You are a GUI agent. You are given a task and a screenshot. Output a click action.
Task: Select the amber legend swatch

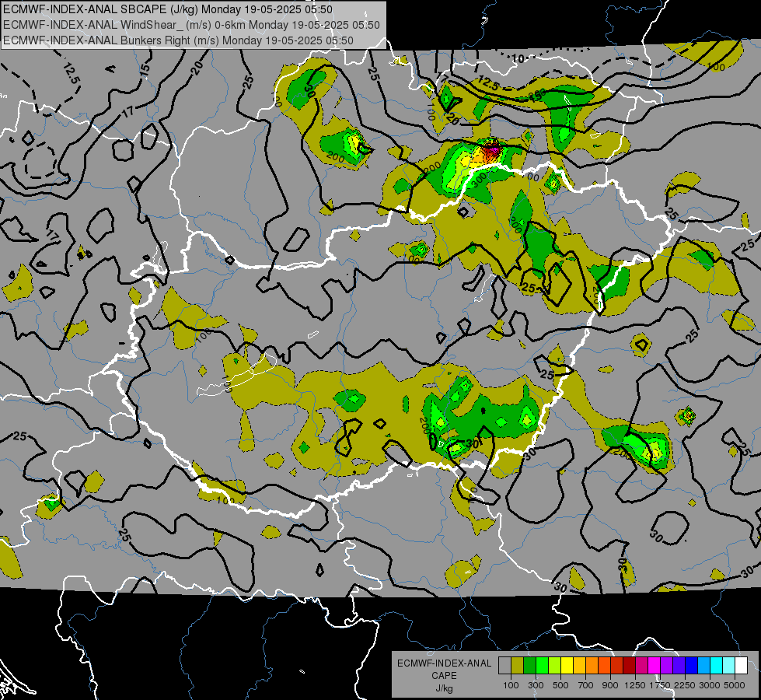coord(579,665)
